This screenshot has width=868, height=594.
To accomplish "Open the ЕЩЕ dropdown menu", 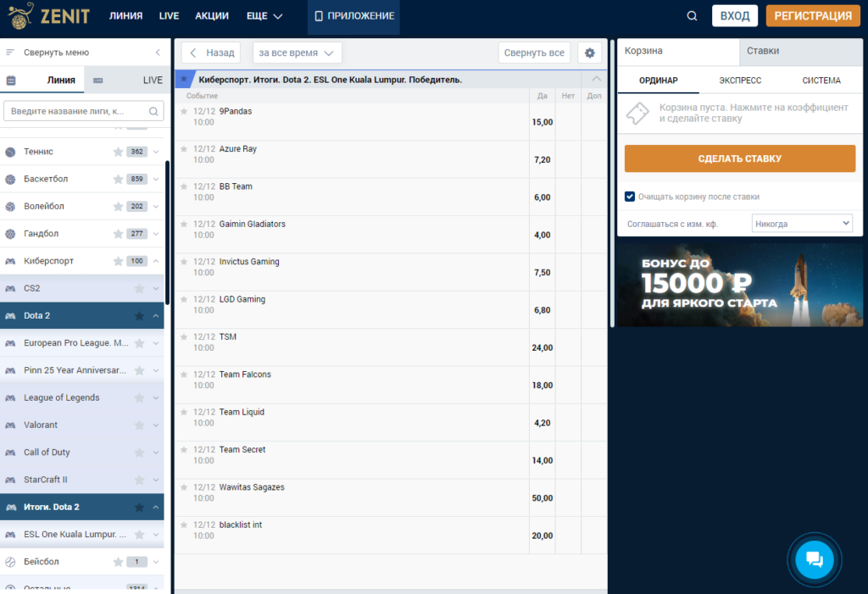I will point(264,16).
